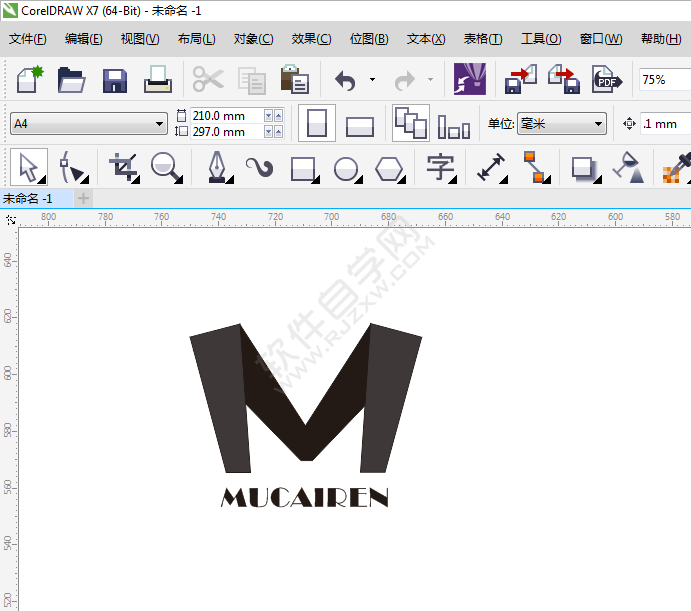Toggle apply layout to all pages
Image resolution: width=691 pixels, height=611 pixels.
[411, 123]
